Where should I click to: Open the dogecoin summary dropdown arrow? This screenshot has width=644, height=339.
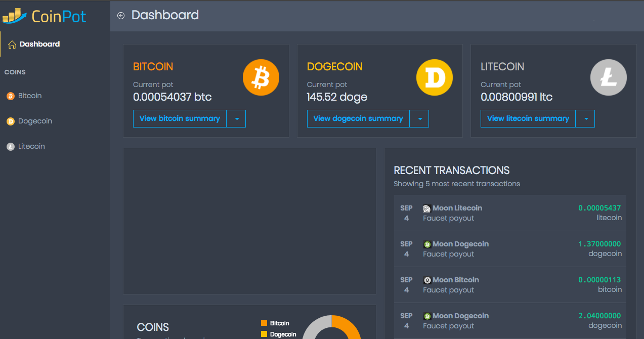pos(419,119)
